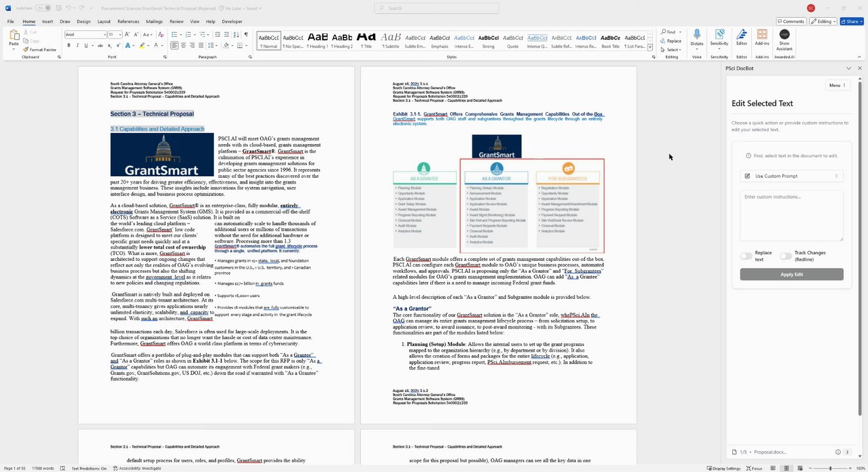Click the Paste clipboard icon

(14, 34)
